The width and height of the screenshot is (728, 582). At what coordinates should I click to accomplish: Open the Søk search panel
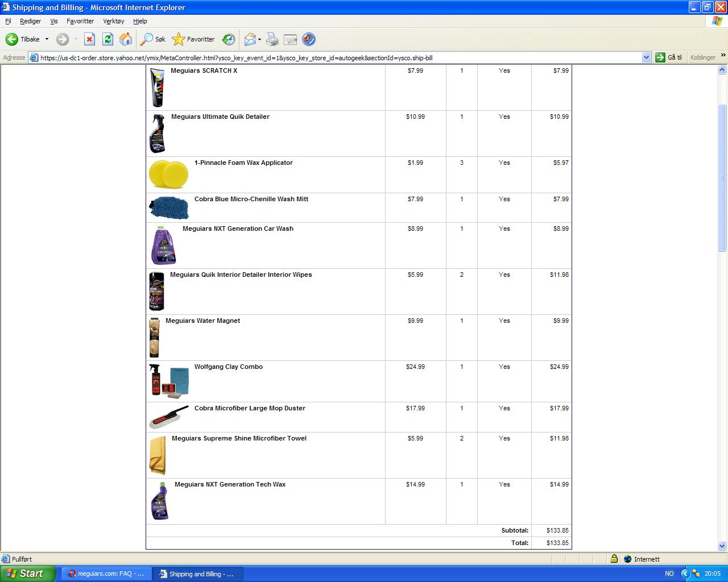click(x=153, y=39)
